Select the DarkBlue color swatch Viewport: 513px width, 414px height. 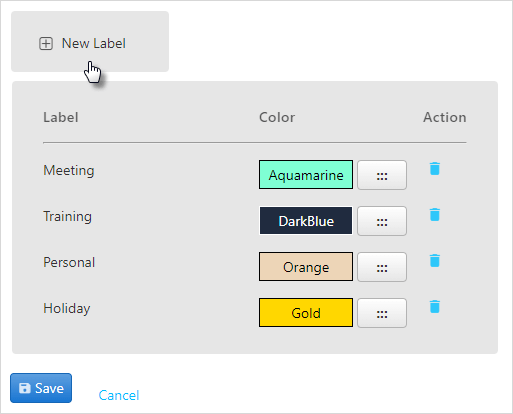(x=306, y=221)
